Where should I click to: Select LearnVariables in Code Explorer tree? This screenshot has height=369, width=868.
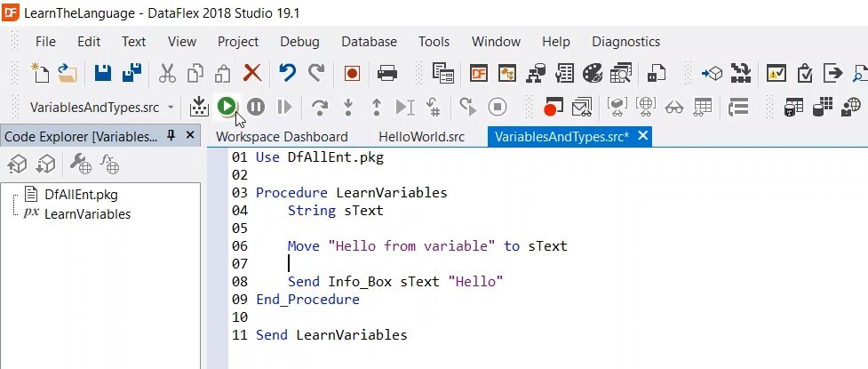click(87, 214)
